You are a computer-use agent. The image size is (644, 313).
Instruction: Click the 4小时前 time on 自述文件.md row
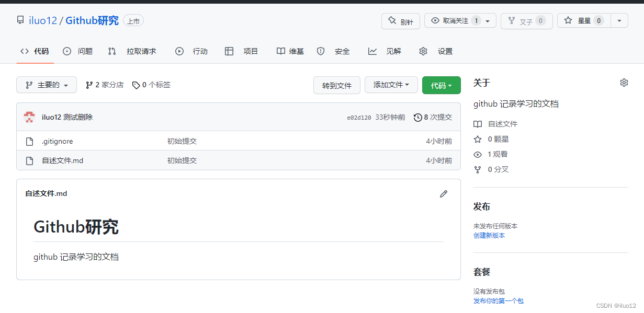tap(439, 160)
